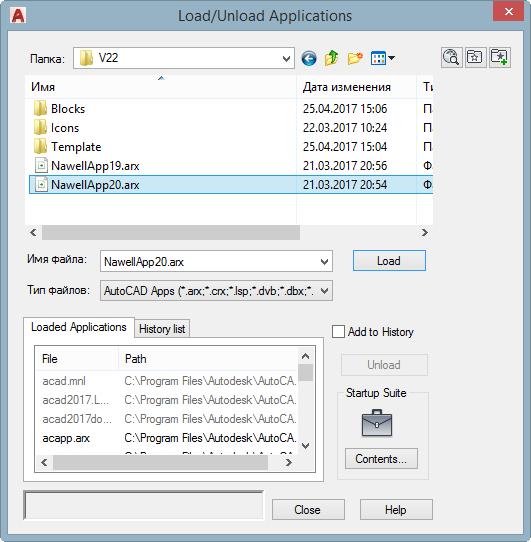Screen dimensions: 531x542
Task: Select NawellApp20.arx file name
Action: (x=95, y=185)
